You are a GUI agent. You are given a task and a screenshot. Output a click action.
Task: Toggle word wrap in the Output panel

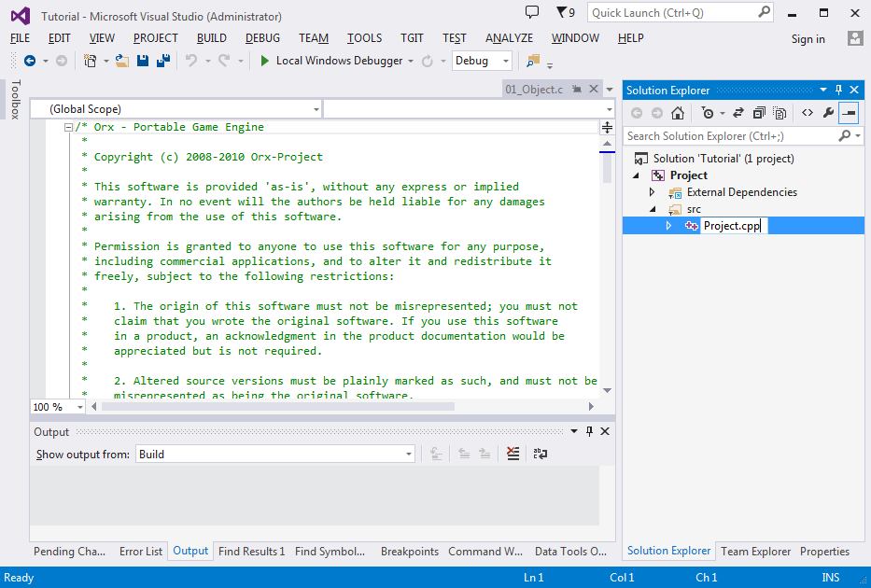(540, 455)
